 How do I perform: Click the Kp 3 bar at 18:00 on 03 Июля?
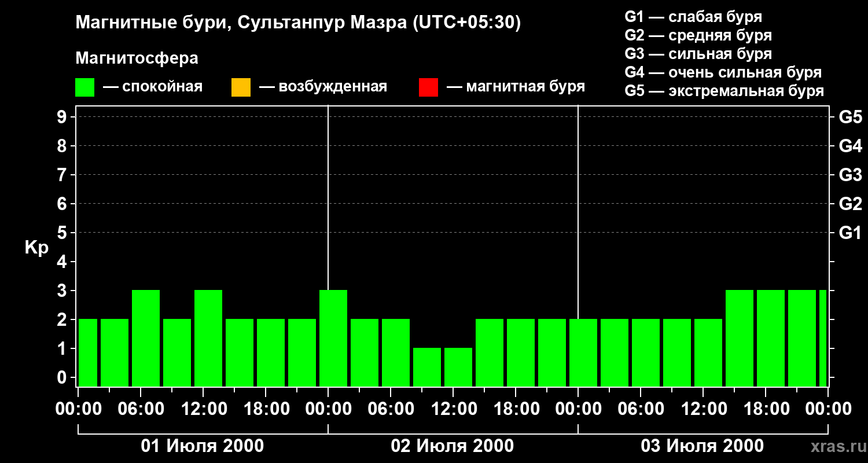(771, 338)
